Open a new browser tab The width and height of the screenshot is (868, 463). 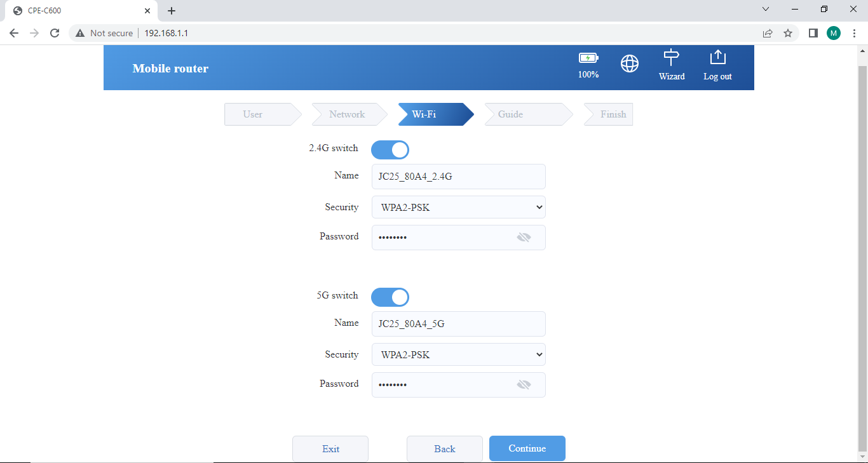(172, 11)
